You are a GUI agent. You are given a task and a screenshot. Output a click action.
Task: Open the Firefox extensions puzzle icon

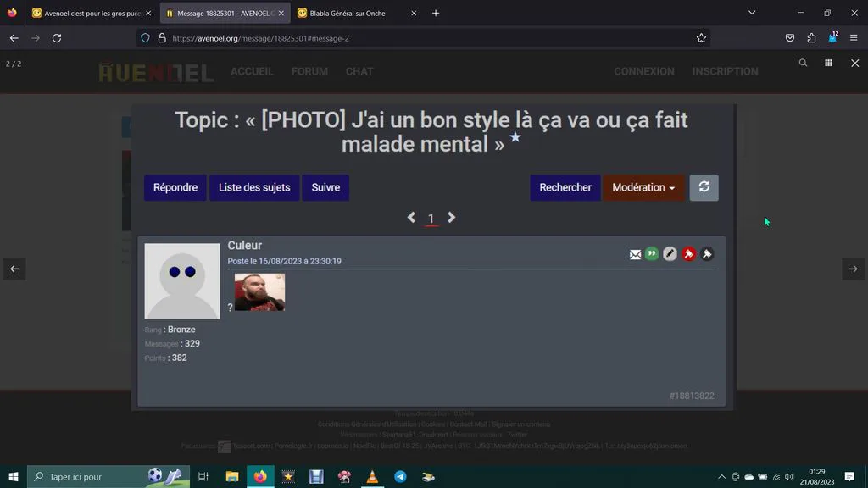click(811, 38)
